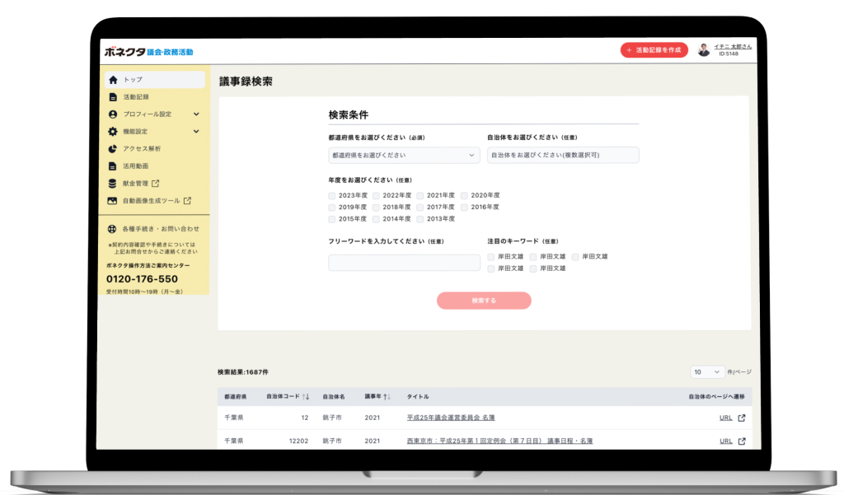
Task: Click the 検索結果:1687件 text
Action: coord(243,371)
